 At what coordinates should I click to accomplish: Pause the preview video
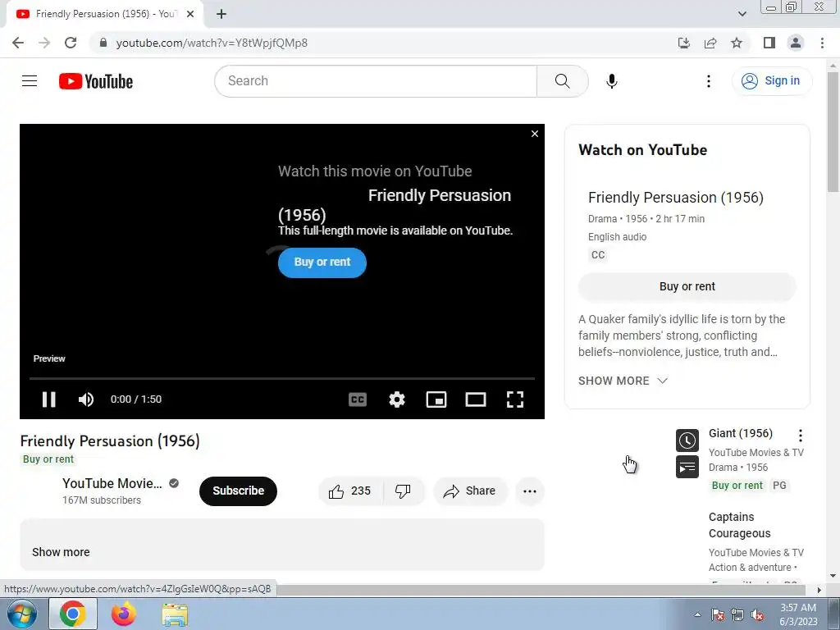(x=48, y=399)
